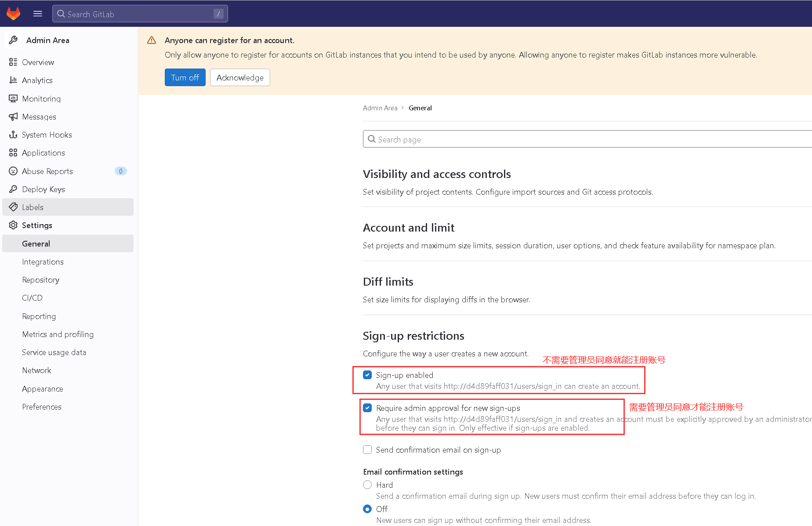
Task: Click the slash shortcut badge in search
Action: 218,14
